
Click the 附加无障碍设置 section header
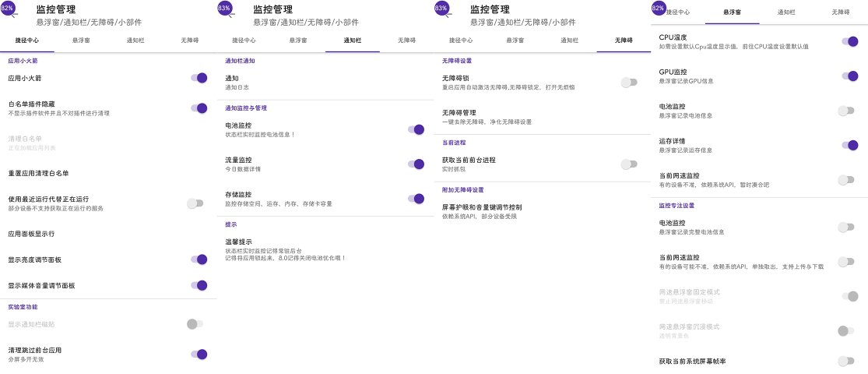click(462, 189)
